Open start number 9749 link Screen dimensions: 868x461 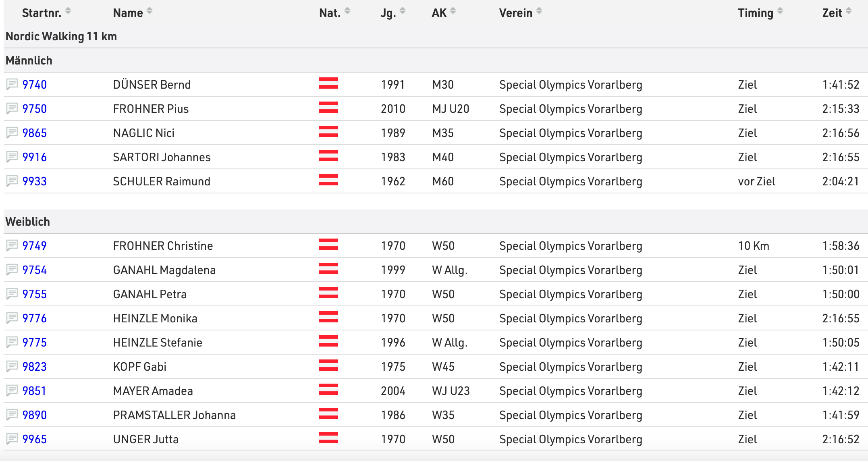35,246
